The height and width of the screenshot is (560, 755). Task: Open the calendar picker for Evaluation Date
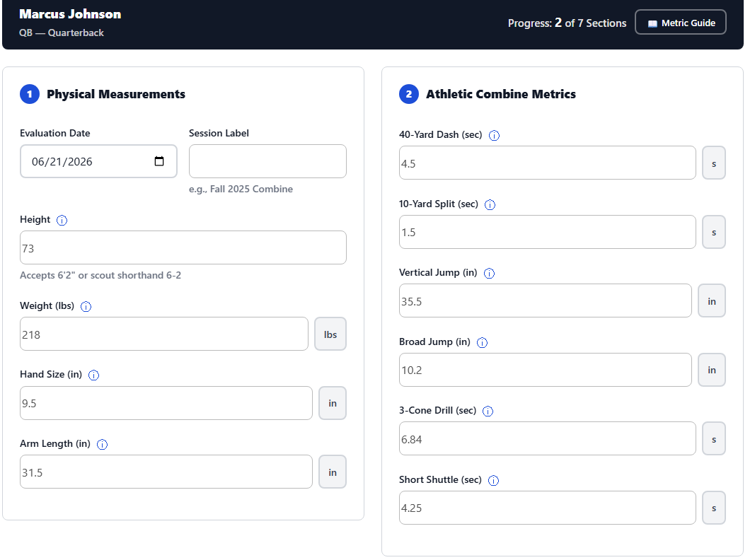click(159, 161)
